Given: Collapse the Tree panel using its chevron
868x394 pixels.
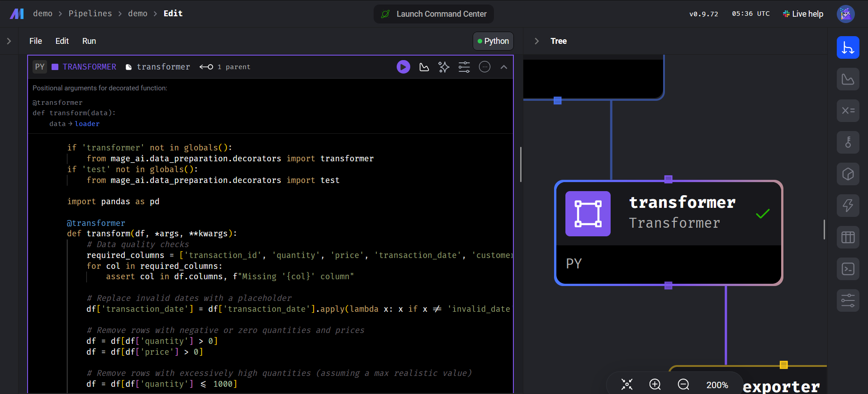Looking at the screenshot, I should pyautogui.click(x=536, y=41).
